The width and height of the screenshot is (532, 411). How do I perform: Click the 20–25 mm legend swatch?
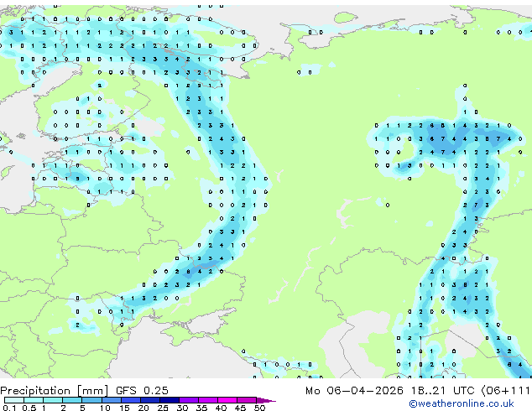(149, 400)
